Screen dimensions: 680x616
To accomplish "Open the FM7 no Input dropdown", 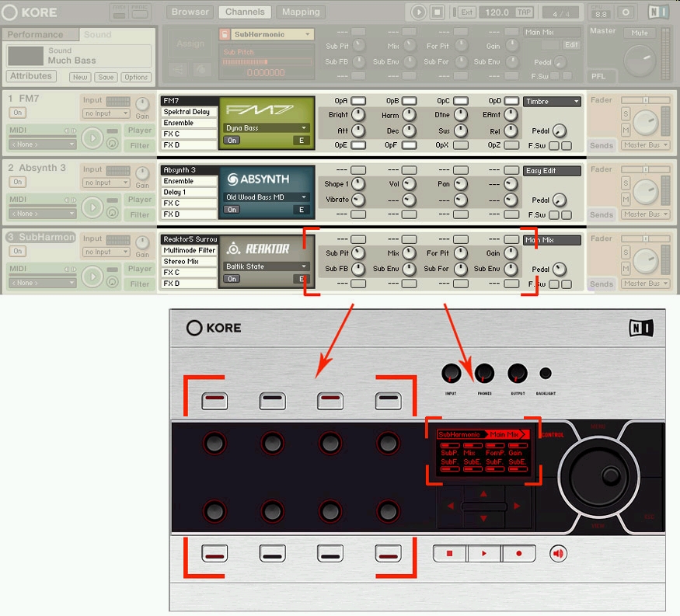I will pyautogui.click(x=106, y=113).
